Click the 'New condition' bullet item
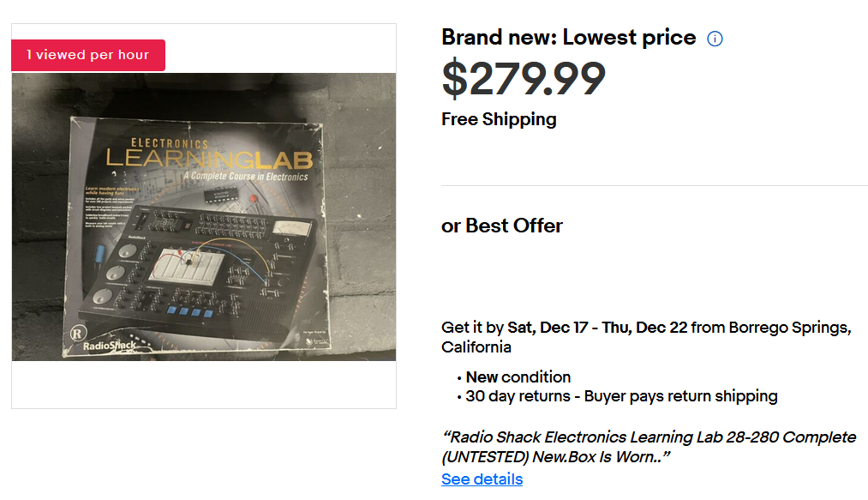The image size is (868, 500). tap(518, 377)
